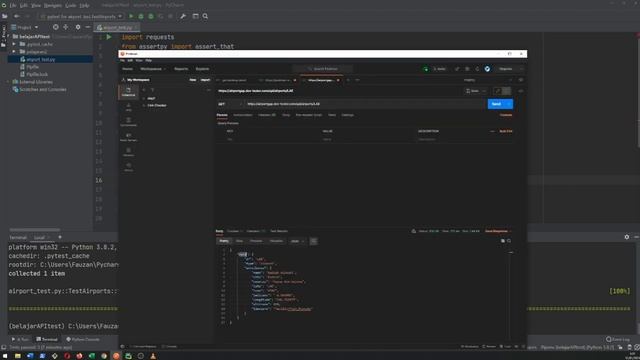Click the Import button in My Workspace

[x=205, y=80]
